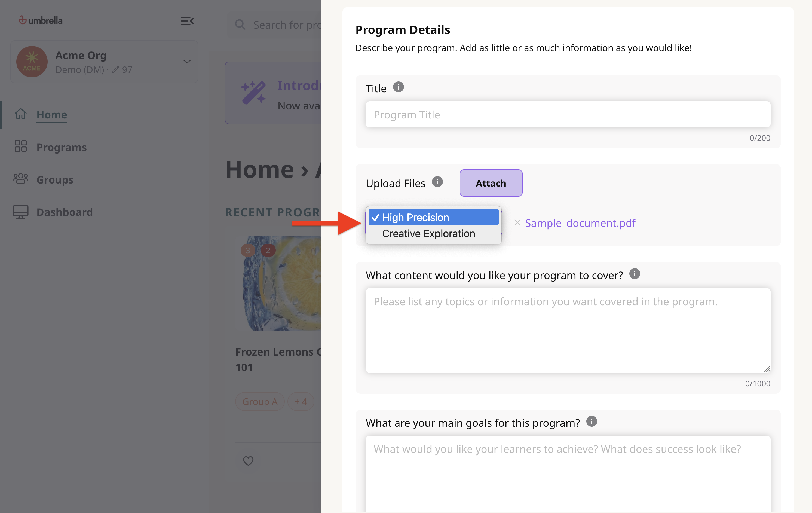Open Groups in sidebar
Image resolution: width=812 pixels, height=513 pixels.
[55, 180]
